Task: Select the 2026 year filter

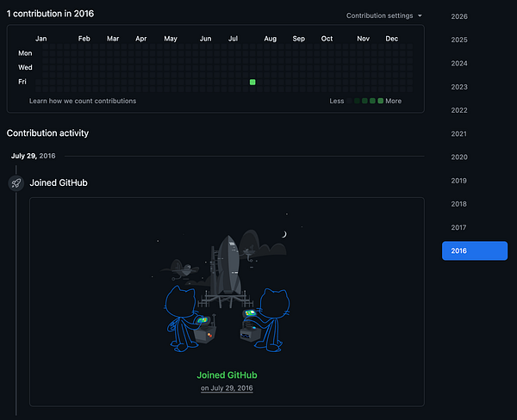Action: (459, 16)
